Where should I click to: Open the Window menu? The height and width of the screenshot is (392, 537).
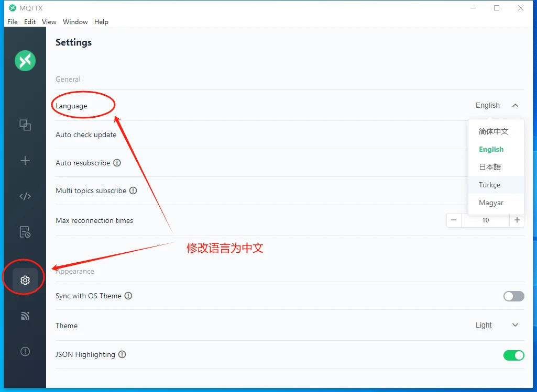(75, 22)
